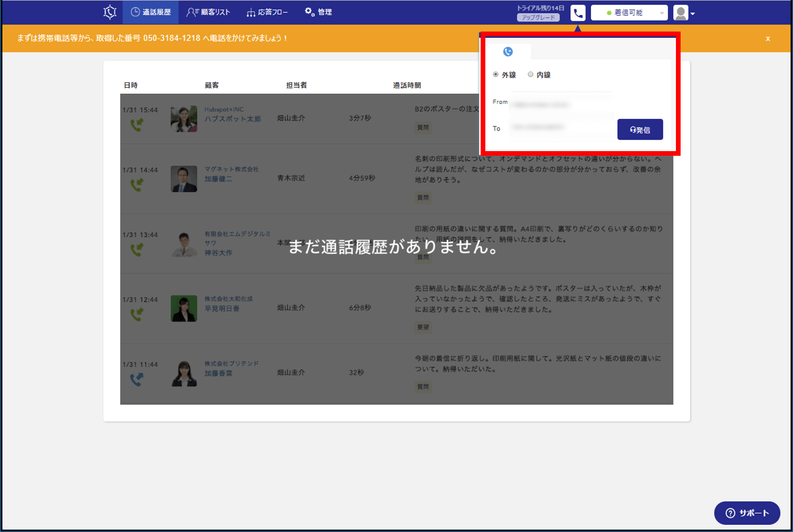
Task: Open customer 加藤健二
Action: click(218, 179)
